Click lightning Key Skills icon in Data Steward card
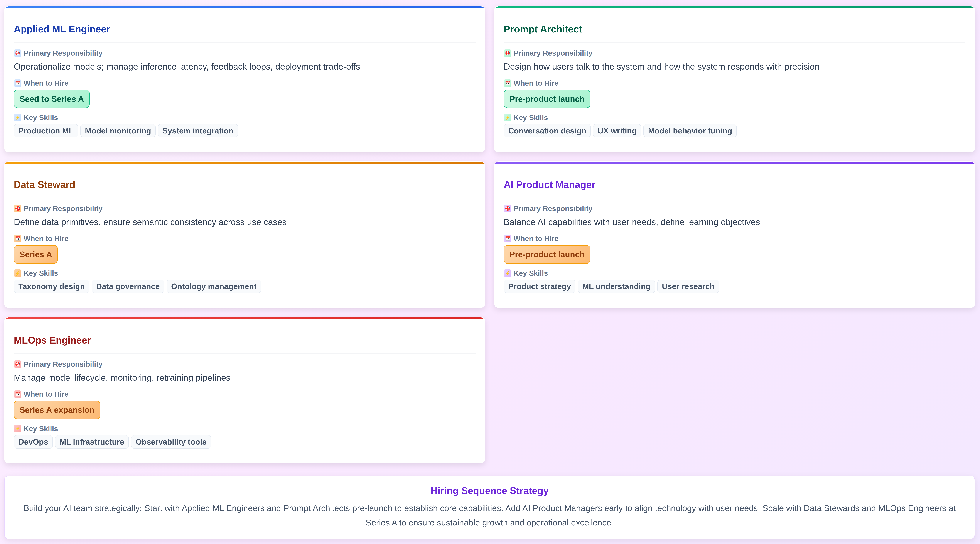This screenshot has height=544, width=980. [17, 273]
